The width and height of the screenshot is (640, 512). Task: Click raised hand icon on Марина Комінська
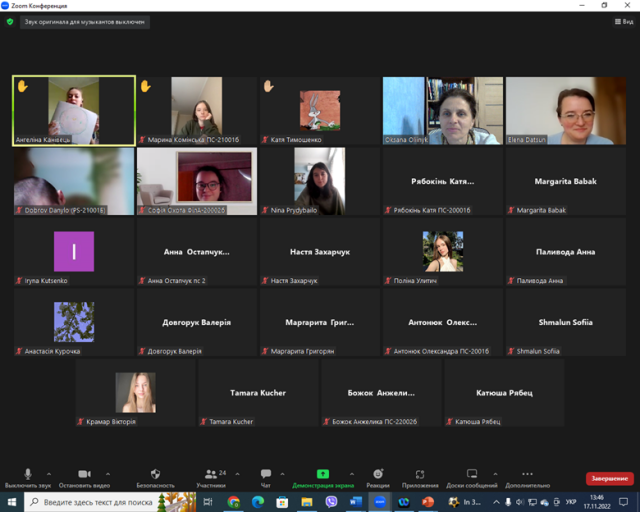[x=146, y=86]
